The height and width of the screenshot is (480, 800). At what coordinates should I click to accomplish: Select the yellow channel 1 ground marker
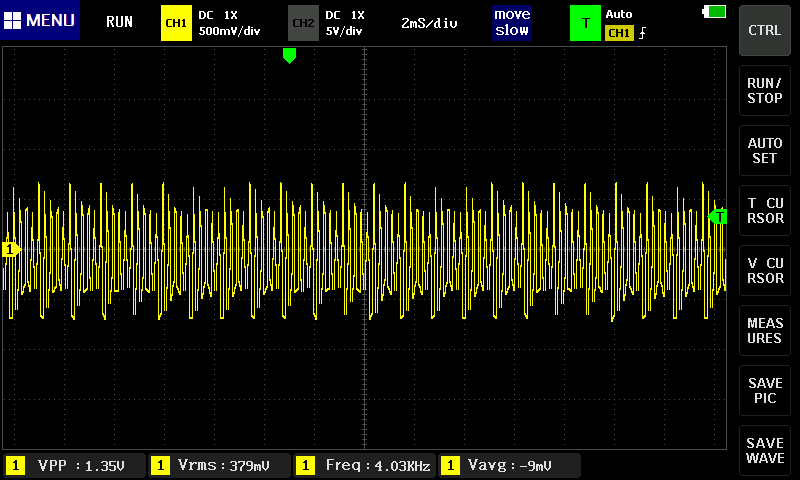point(11,249)
